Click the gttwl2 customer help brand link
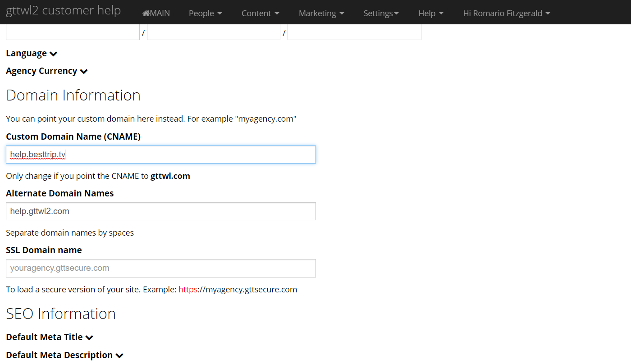 click(63, 11)
